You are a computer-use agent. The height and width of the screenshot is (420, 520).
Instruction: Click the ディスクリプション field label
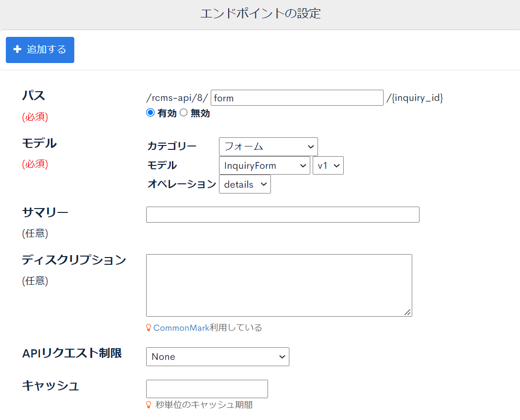click(x=74, y=259)
